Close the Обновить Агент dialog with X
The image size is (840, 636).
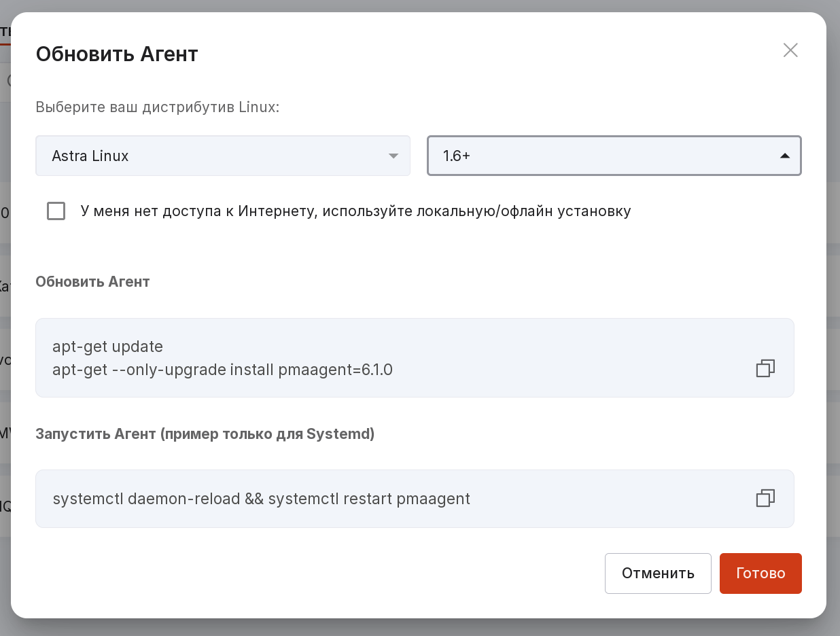click(790, 50)
